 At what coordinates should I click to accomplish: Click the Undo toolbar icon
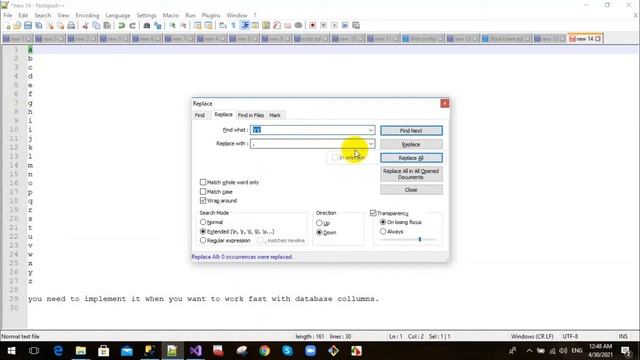[x=121, y=25]
